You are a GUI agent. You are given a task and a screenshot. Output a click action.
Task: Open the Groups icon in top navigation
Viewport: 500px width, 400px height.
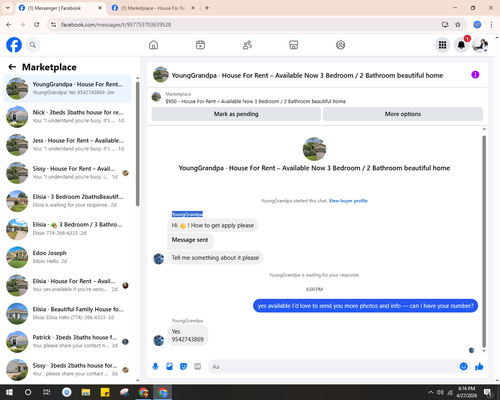coord(340,45)
